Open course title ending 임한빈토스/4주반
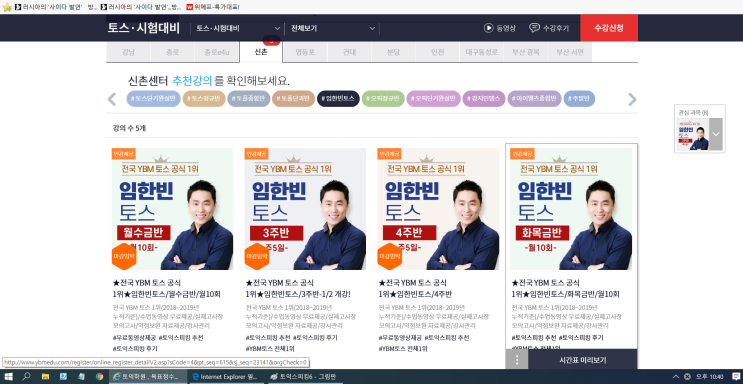This screenshot has height=384, width=743. pyautogui.click(x=415, y=289)
